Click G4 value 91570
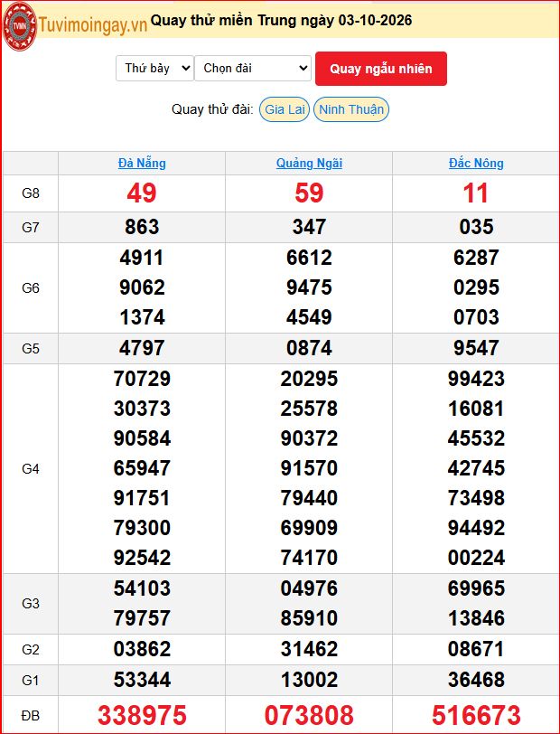The height and width of the screenshot is (734, 560). point(309,468)
